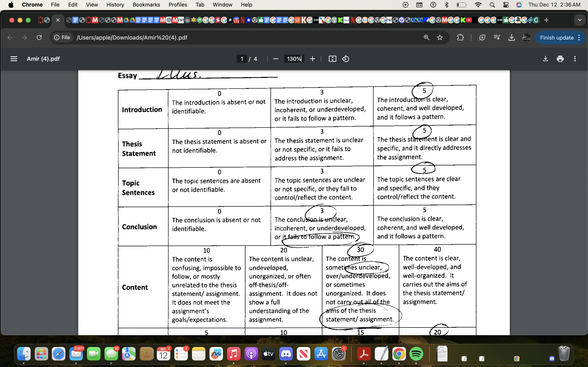Download the PDF from the viewer toolbar

click(546, 59)
